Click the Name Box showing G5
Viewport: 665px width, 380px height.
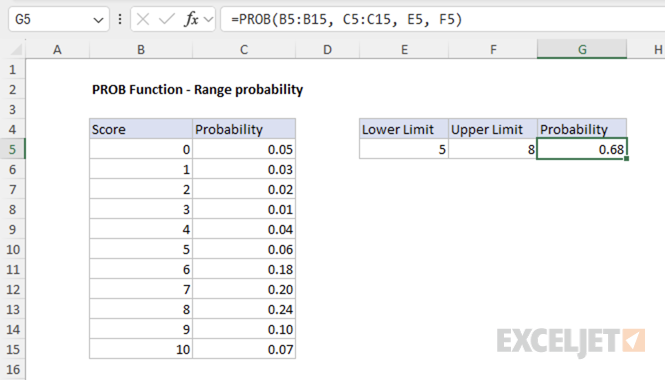pos(59,20)
